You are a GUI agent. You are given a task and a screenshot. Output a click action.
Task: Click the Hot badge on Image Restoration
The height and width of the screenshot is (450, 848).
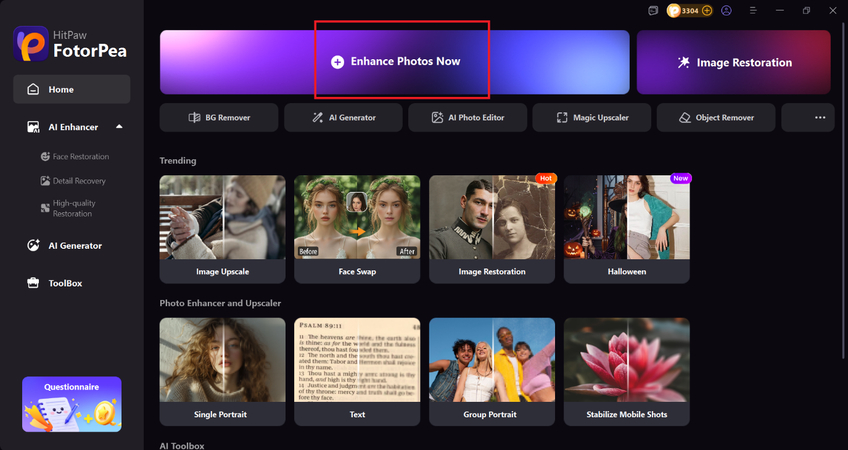pos(546,178)
